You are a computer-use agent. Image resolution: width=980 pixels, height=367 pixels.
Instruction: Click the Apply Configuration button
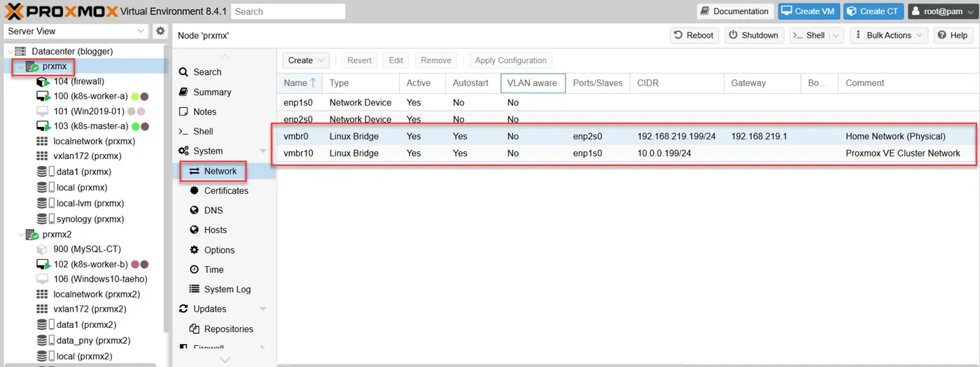510,60
